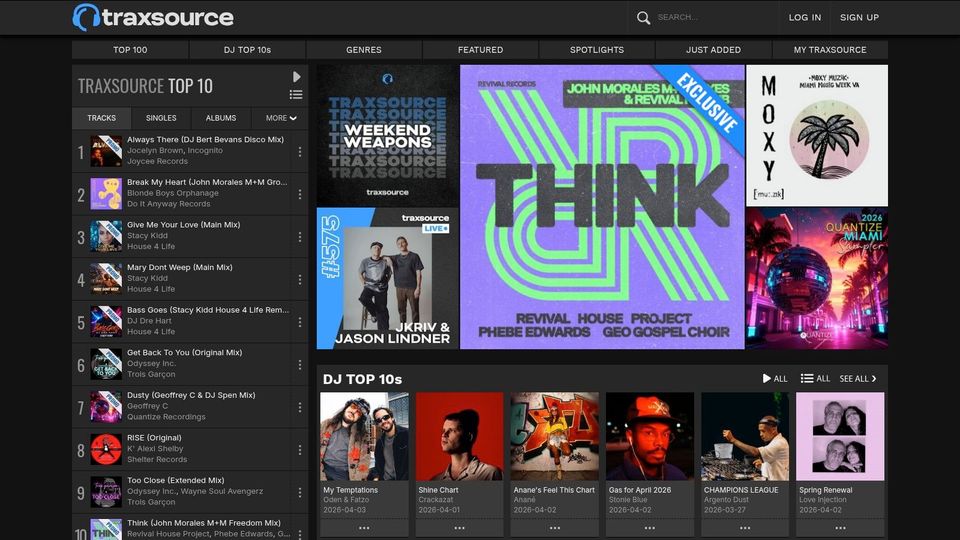This screenshot has width=960, height=540.
Task: Open Shelter Records label link
Action: [x=157, y=459]
